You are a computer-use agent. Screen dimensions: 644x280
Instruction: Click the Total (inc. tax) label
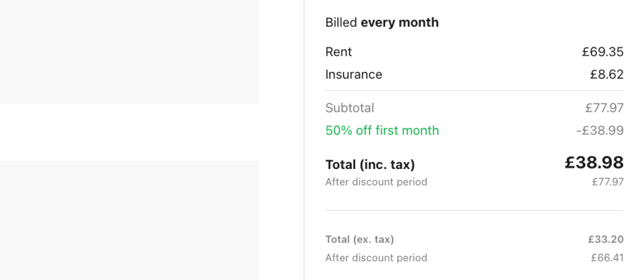[370, 165]
